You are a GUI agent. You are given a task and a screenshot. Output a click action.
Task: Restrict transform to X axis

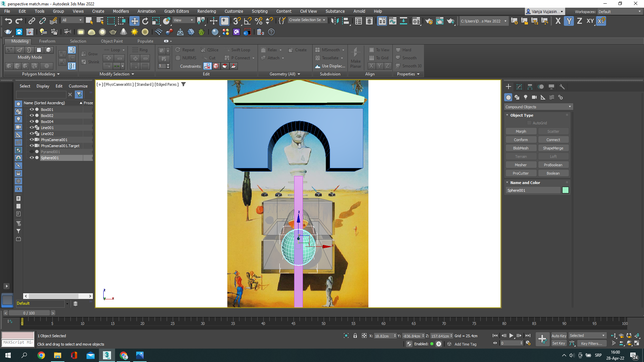[558, 21]
